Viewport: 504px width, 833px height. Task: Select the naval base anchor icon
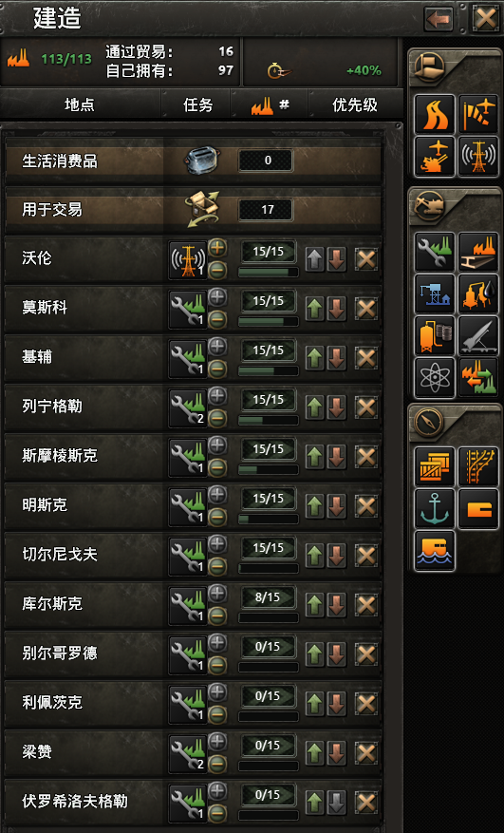435,509
